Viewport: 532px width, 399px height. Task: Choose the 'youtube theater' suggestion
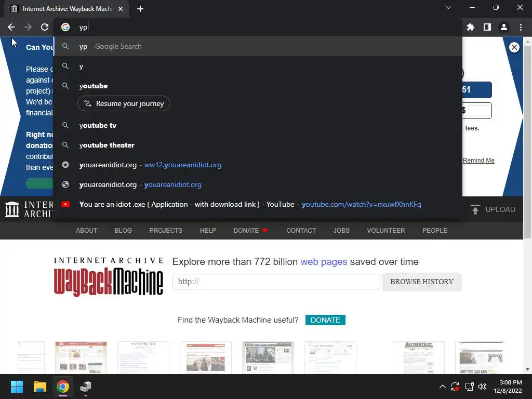click(x=258, y=145)
